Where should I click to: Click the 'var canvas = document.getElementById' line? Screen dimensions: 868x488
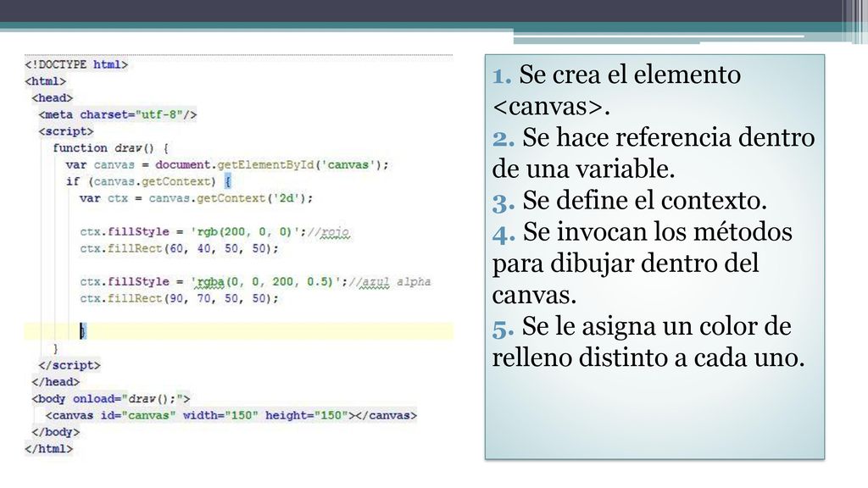pyautogui.click(x=227, y=165)
